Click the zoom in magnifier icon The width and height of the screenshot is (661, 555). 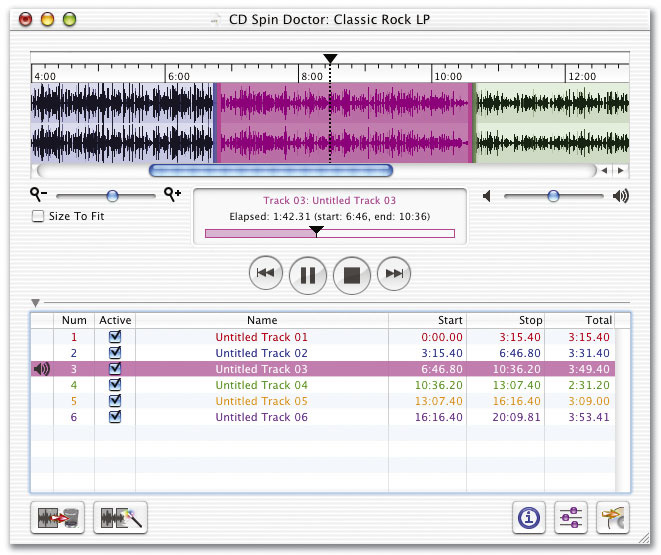(172, 195)
